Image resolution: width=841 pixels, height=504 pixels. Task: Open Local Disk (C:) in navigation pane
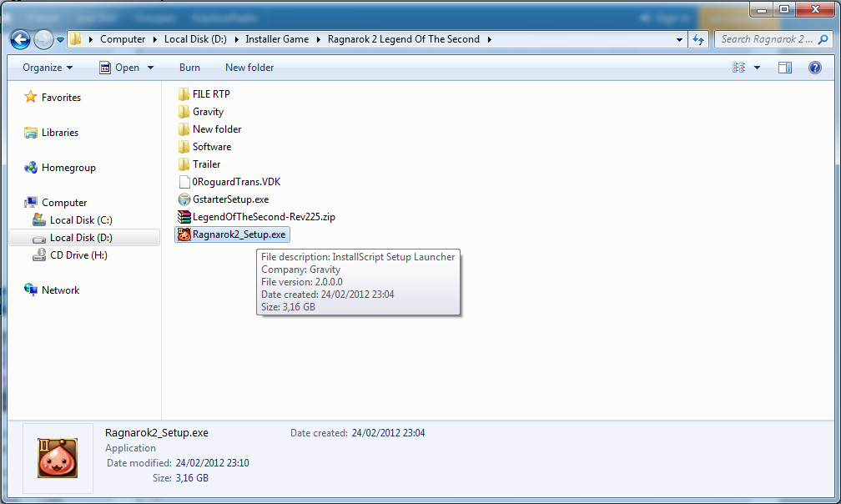81,220
